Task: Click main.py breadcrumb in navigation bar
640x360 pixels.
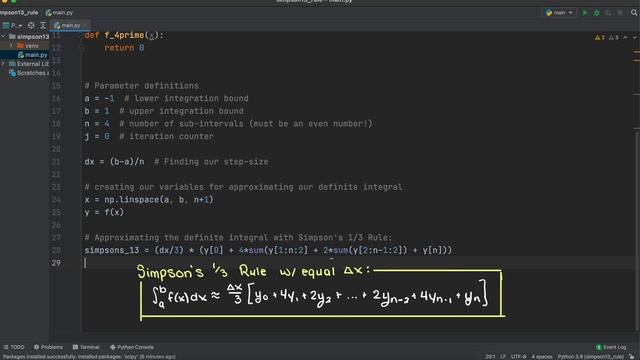Action: [60, 13]
